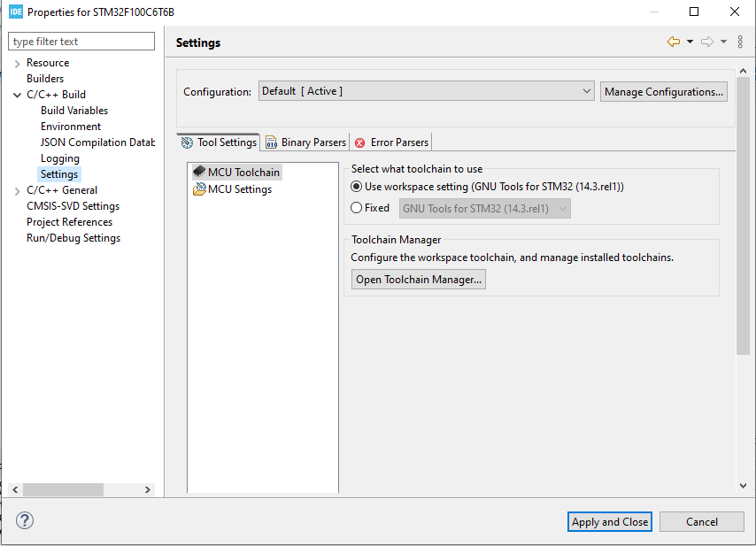756x546 pixels.
Task: Maximize the Properties dialog window
Action: (694, 12)
